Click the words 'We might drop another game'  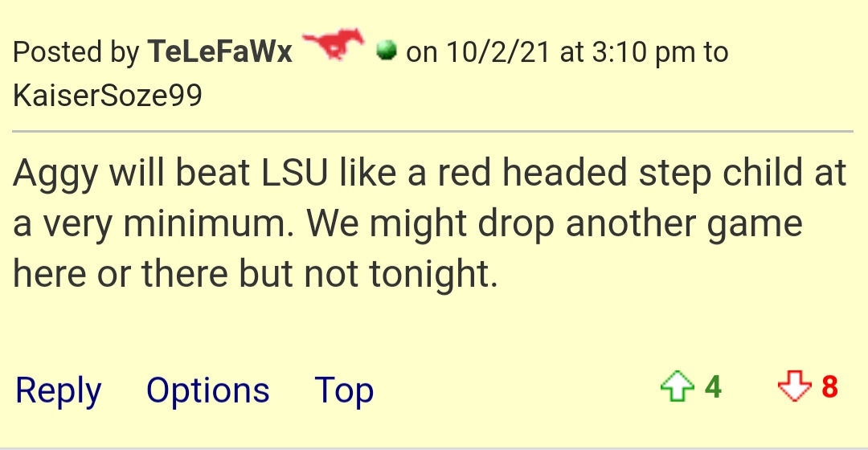pos(554,223)
